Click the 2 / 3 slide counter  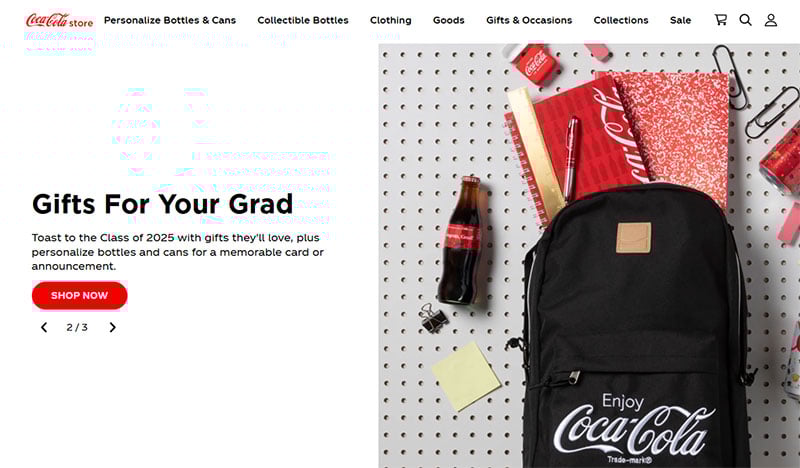click(77, 327)
